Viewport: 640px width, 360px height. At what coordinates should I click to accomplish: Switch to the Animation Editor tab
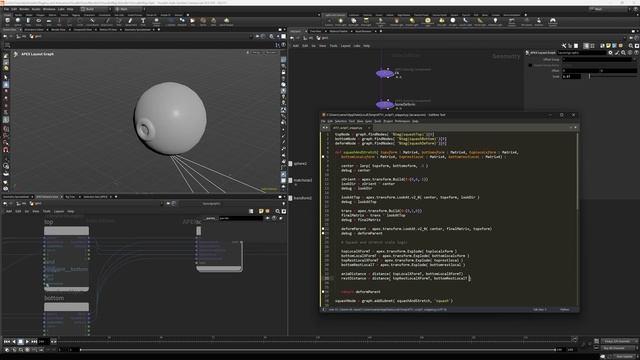(x=34, y=30)
